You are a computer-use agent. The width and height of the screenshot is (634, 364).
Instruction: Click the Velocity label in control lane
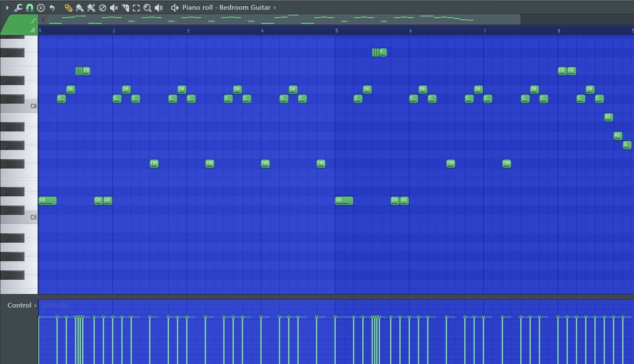55,305
